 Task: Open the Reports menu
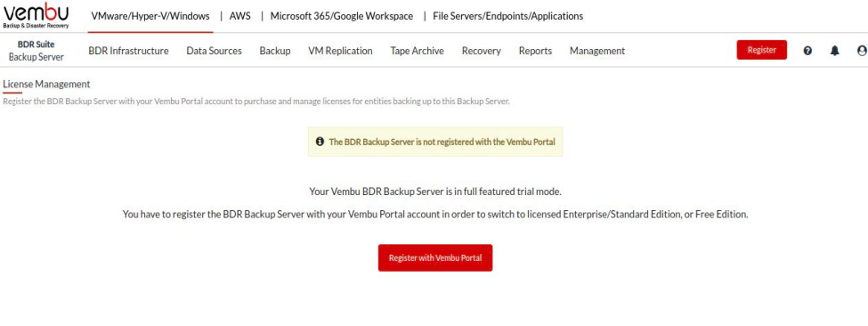pos(535,51)
